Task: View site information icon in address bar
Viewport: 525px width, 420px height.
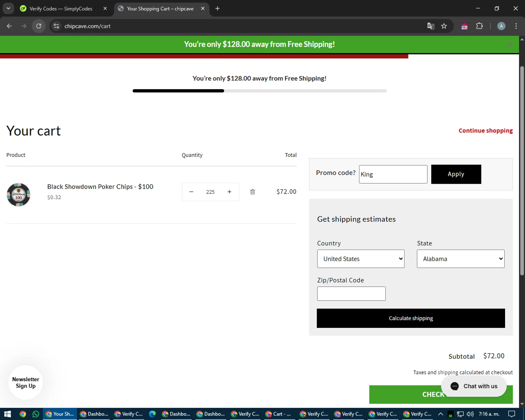Action: (x=56, y=26)
